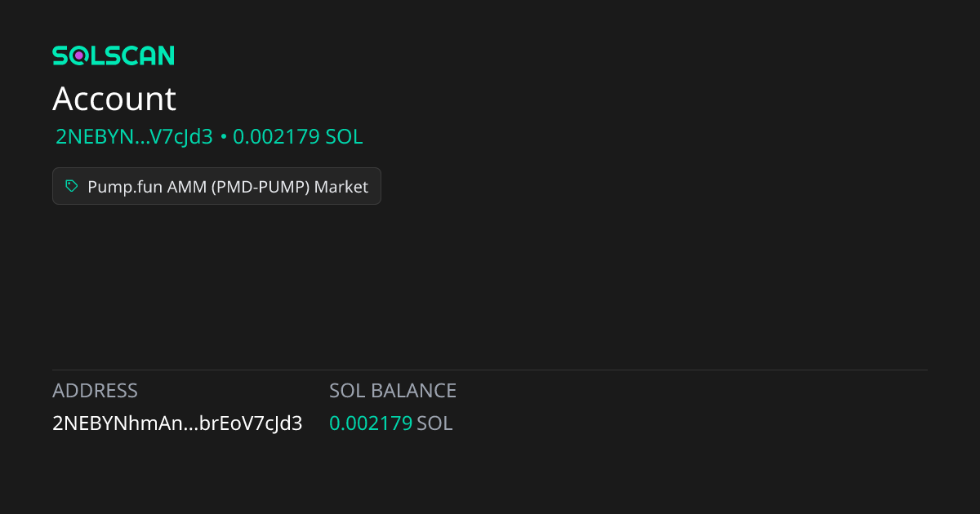
Task: Click the 2NEBYN...V7cJd3 • 0.002179 SOL line
Action: (x=209, y=137)
